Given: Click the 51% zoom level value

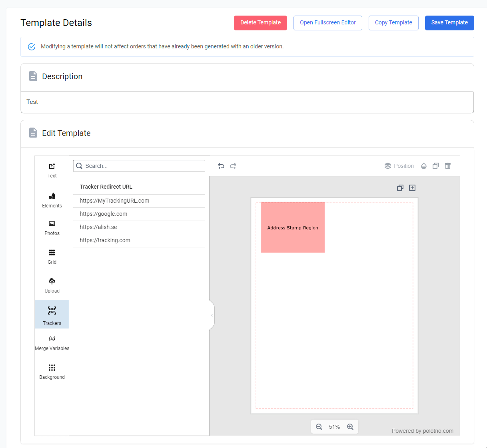Looking at the screenshot, I should (335, 427).
